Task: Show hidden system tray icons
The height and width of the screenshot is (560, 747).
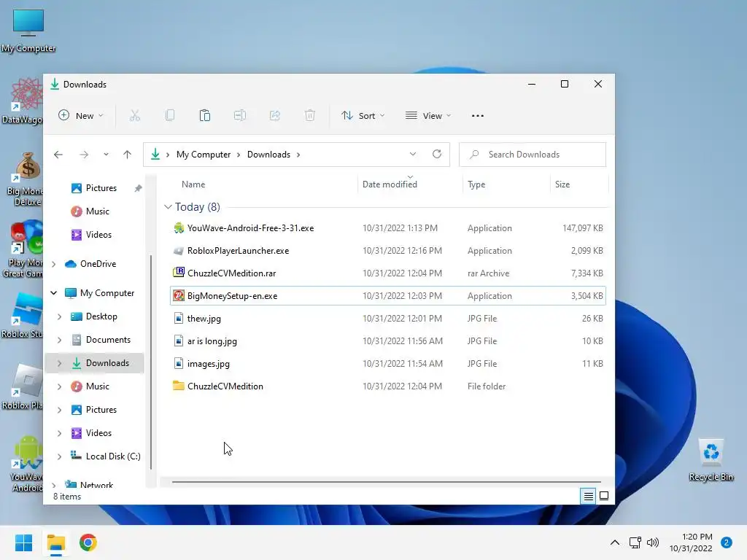Action: coord(614,542)
